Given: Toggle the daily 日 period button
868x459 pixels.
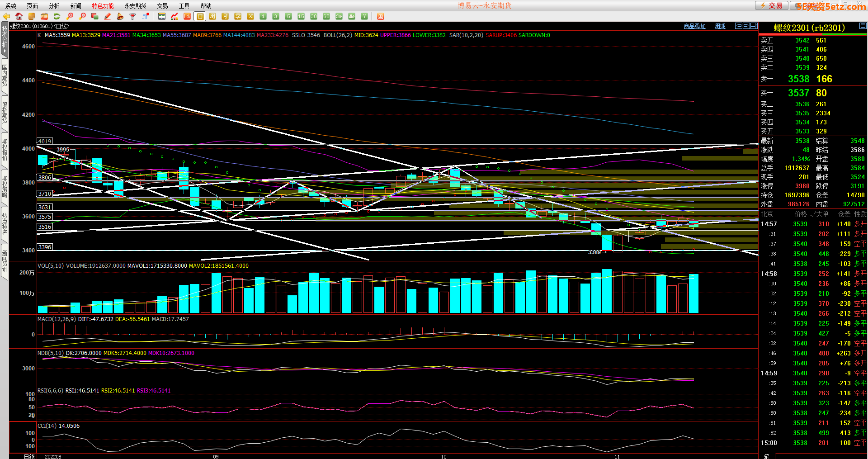Looking at the screenshot, I should click(x=200, y=16).
